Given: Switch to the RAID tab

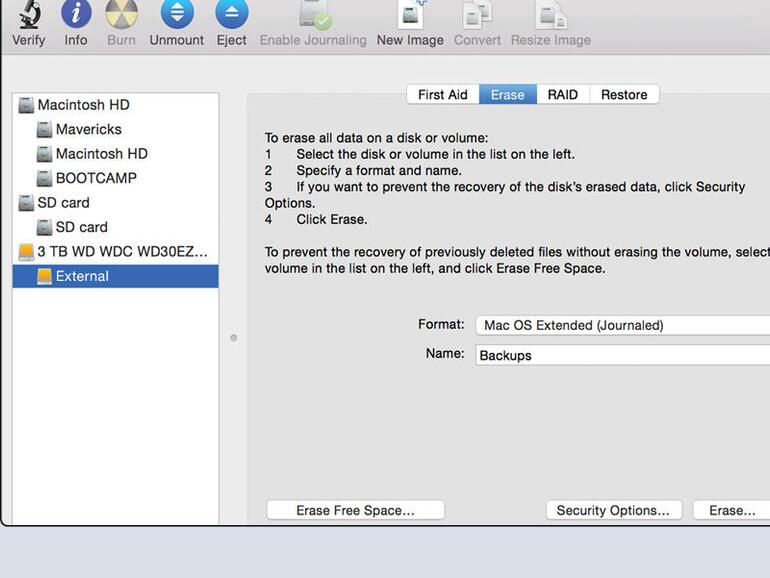Looking at the screenshot, I should click(x=563, y=94).
